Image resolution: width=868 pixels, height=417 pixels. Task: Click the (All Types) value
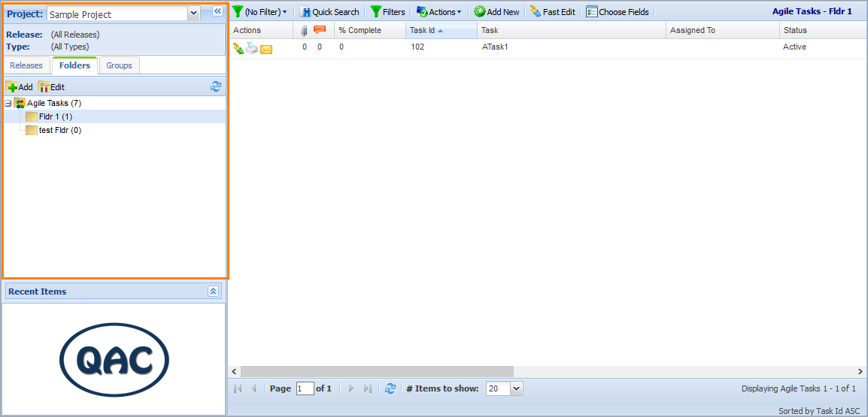tap(70, 47)
